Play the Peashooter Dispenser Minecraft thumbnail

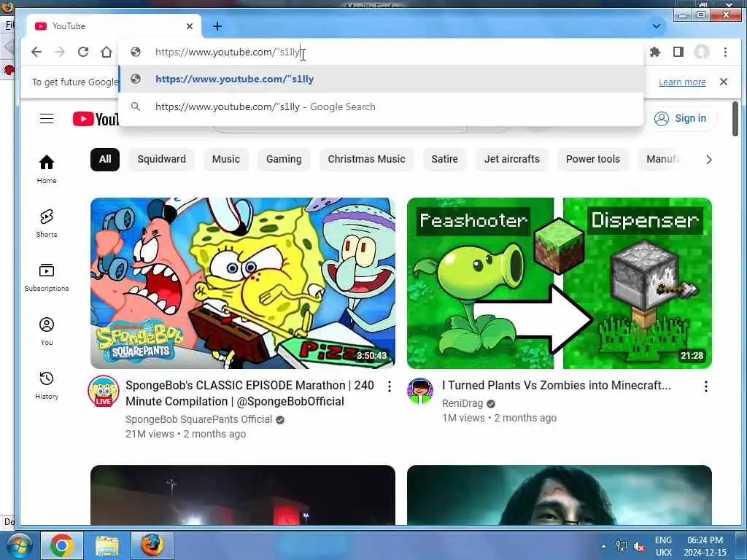tap(560, 283)
